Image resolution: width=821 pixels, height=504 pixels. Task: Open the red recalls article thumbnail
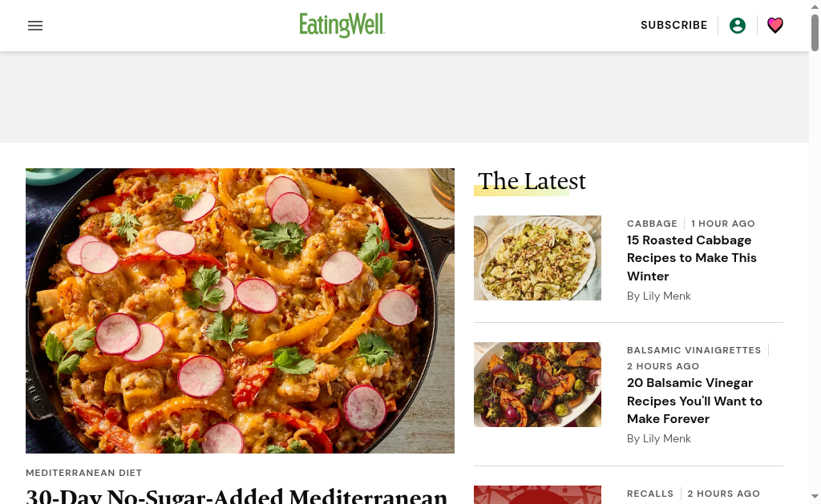(537, 494)
